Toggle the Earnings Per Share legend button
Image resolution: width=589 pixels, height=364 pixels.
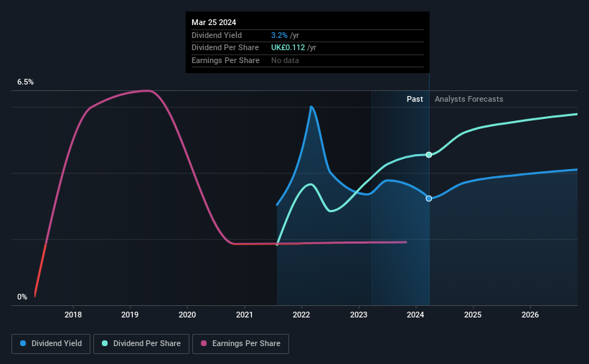pos(240,344)
